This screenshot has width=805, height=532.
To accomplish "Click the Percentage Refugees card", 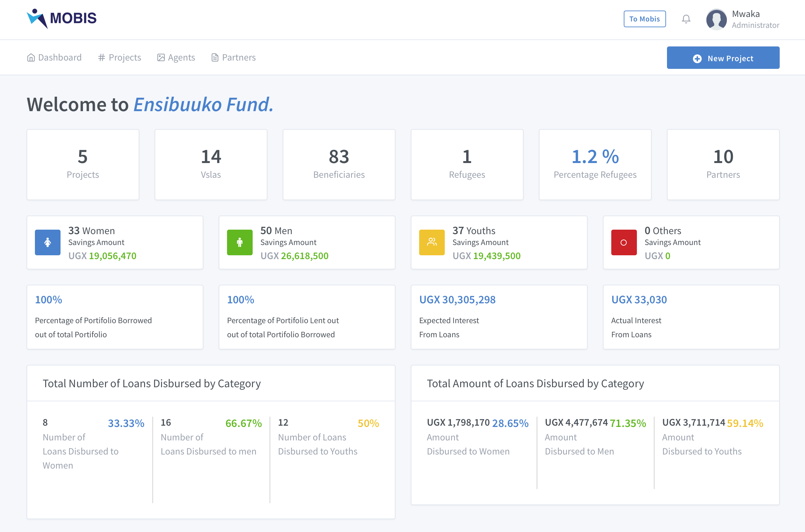I will click(x=595, y=165).
